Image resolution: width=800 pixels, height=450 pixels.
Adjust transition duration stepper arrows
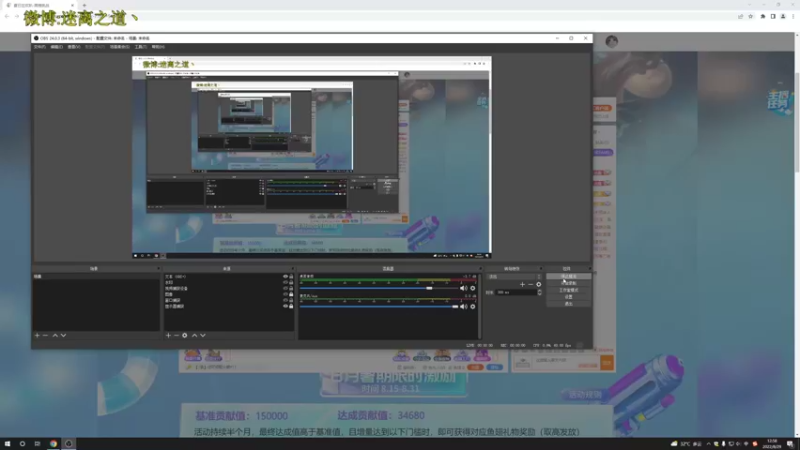539,292
